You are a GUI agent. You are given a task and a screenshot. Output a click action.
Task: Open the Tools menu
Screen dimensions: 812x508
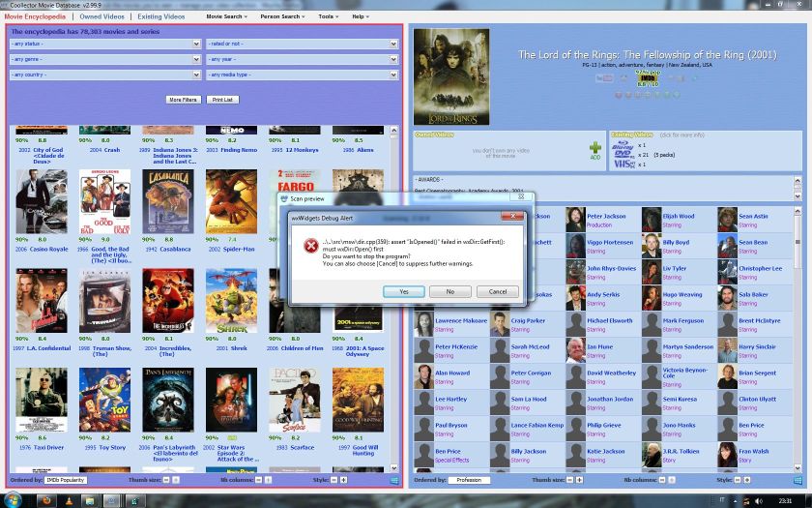coord(329,16)
